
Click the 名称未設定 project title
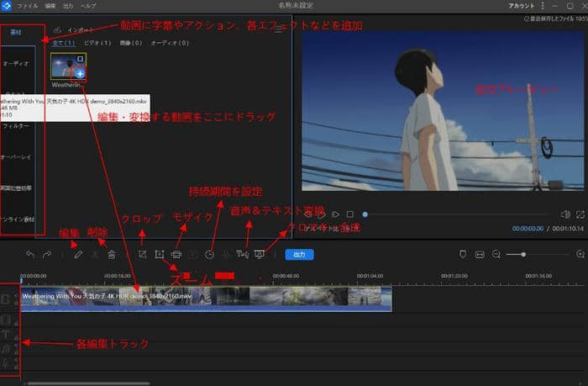(x=296, y=6)
